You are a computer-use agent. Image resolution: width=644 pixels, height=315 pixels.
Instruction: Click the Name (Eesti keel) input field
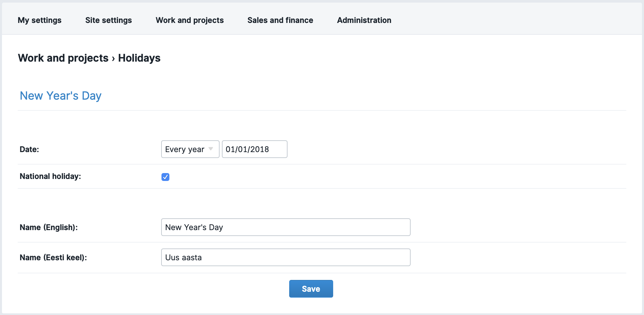(x=286, y=257)
